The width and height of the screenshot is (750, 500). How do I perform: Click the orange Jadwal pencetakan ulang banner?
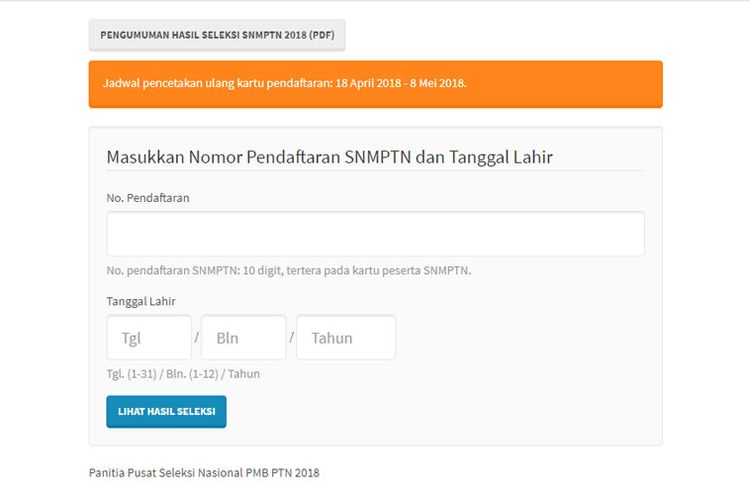(x=375, y=83)
